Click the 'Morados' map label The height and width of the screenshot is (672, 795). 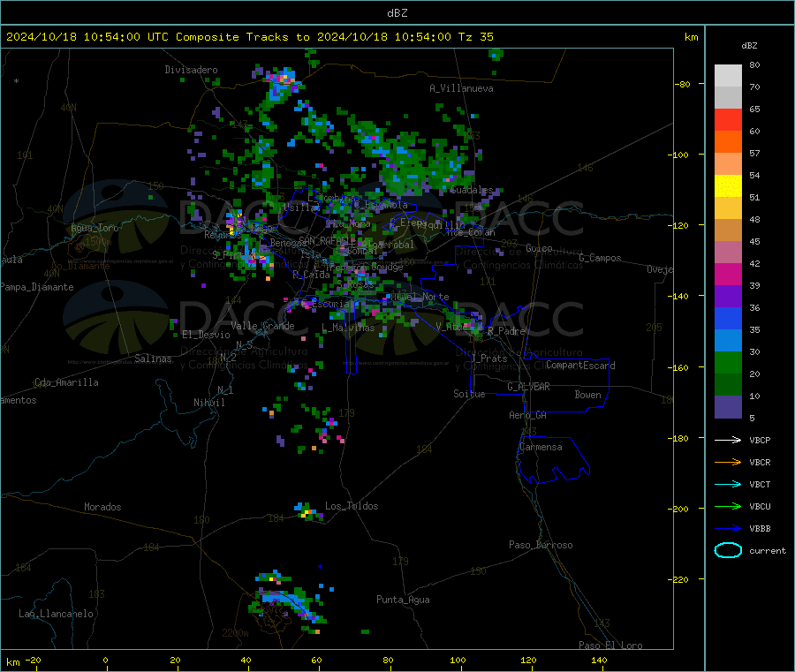coord(102,507)
